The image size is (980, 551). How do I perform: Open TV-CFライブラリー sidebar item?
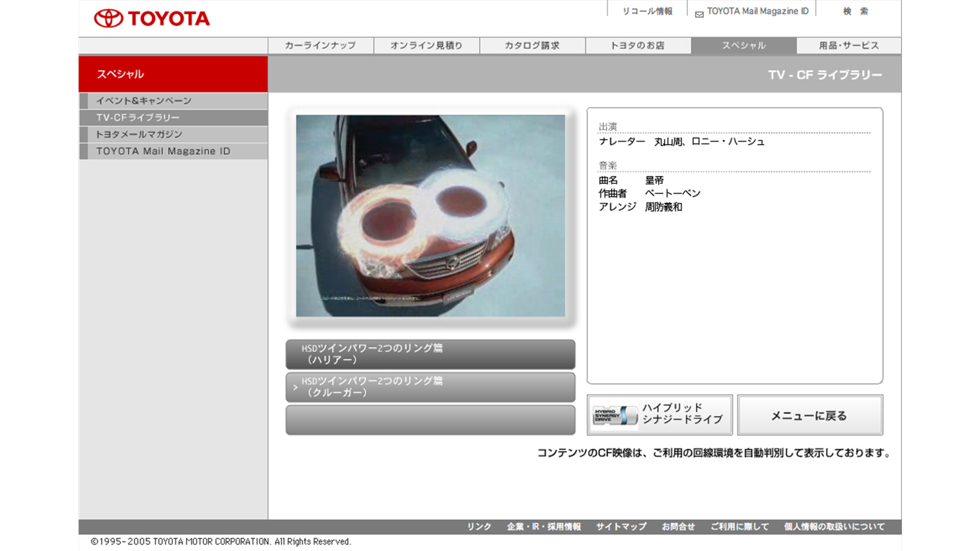coord(174,117)
